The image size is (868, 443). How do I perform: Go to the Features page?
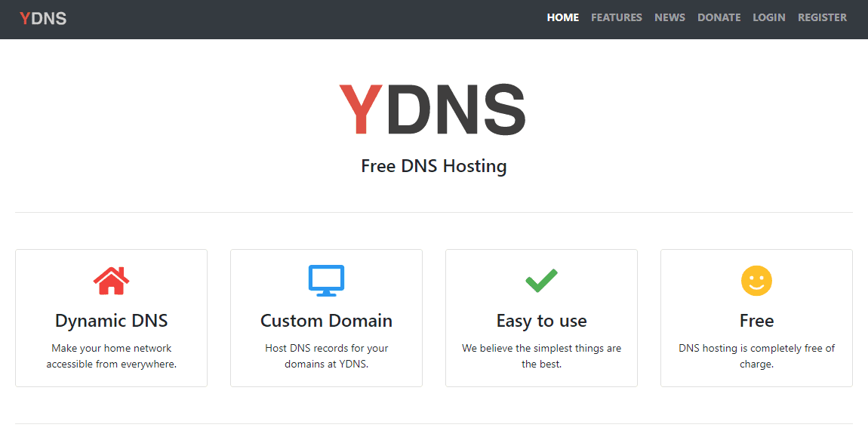[x=616, y=17]
